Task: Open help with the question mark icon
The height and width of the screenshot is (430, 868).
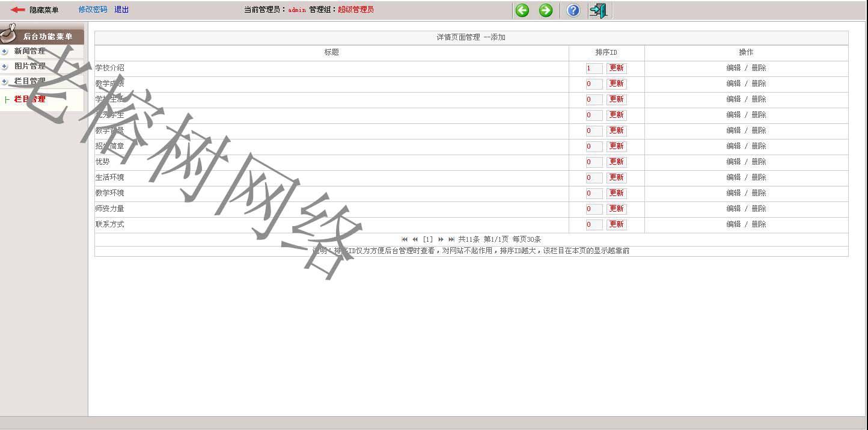Action: [x=573, y=10]
